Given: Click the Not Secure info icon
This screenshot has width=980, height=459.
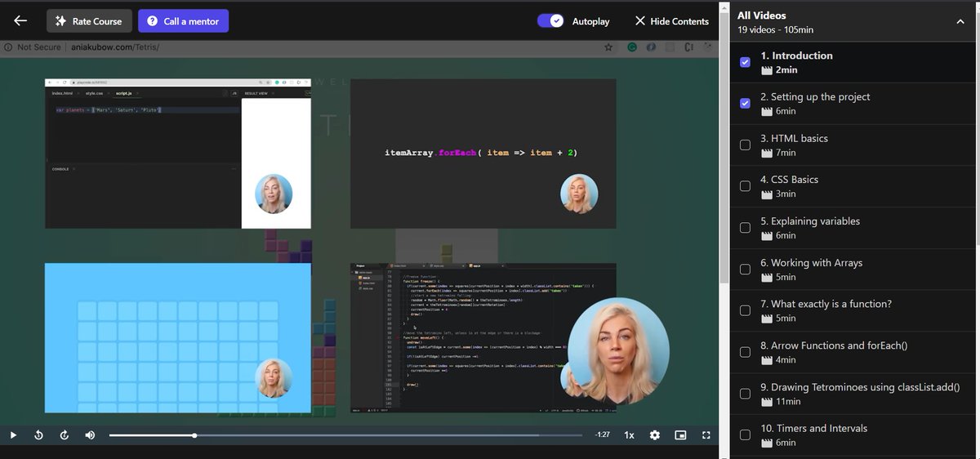Looking at the screenshot, I should [x=8, y=47].
